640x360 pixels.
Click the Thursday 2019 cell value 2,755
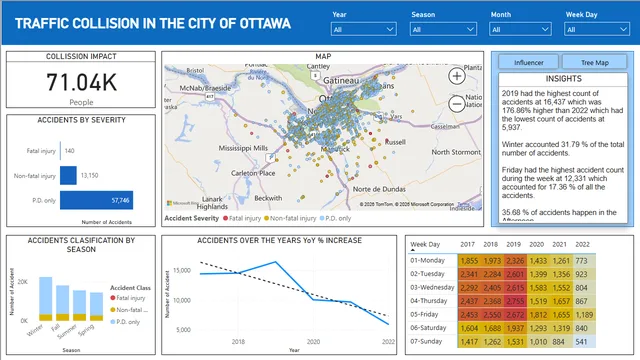click(515, 301)
